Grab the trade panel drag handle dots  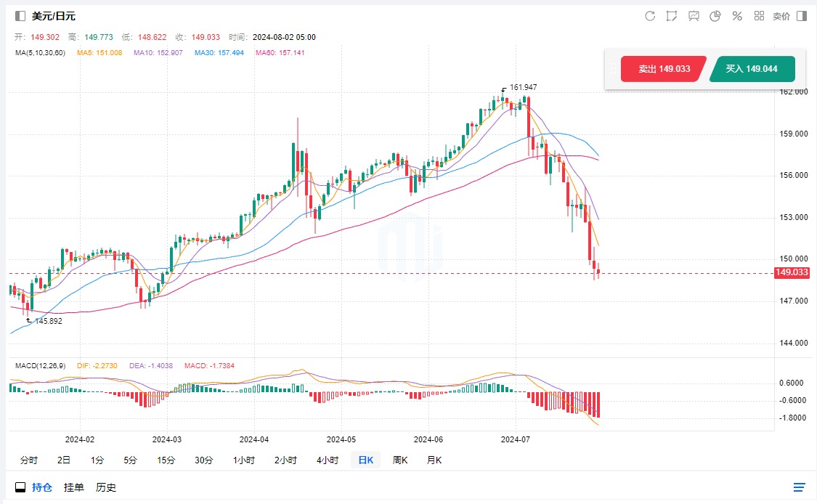[613, 69]
